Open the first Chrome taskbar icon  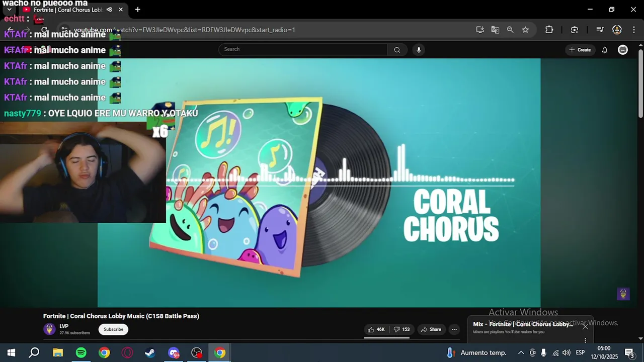click(104, 353)
